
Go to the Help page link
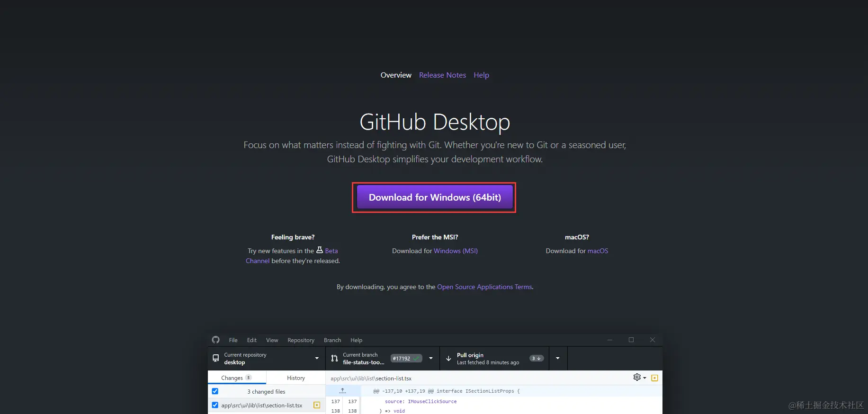pyautogui.click(x=481, y=75)
